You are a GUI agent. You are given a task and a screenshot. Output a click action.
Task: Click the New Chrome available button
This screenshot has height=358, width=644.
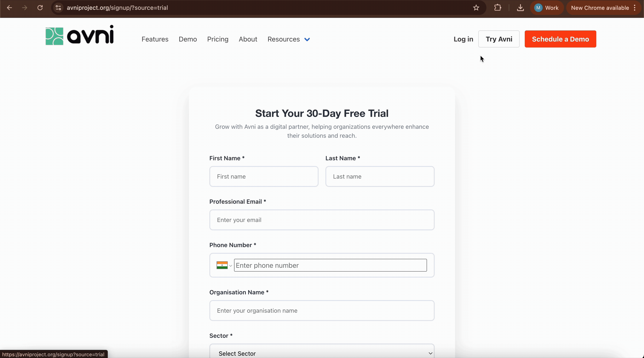600,8
